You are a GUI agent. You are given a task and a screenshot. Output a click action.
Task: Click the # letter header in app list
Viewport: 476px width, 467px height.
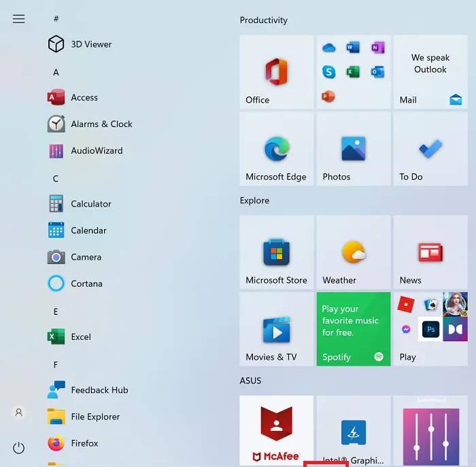tap(56, 18)
